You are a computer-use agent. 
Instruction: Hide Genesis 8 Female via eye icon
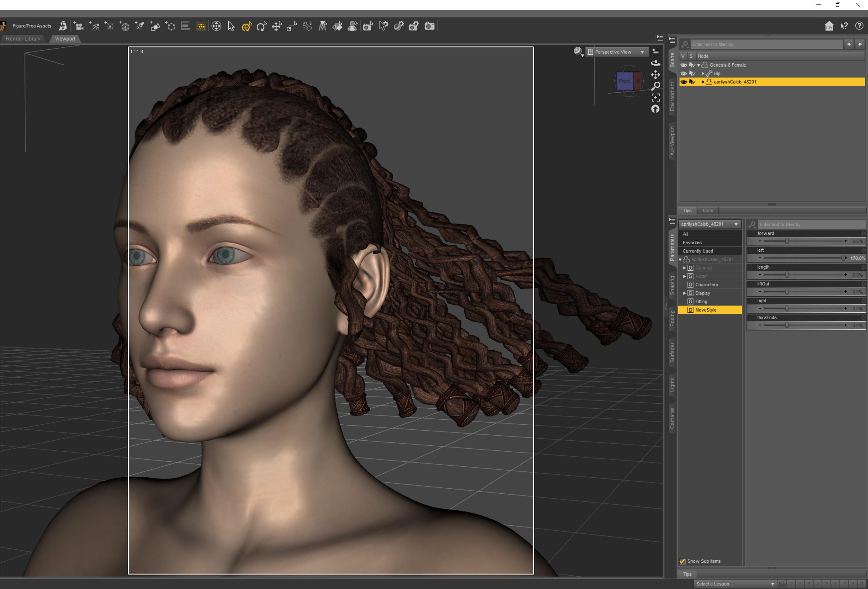683,65
